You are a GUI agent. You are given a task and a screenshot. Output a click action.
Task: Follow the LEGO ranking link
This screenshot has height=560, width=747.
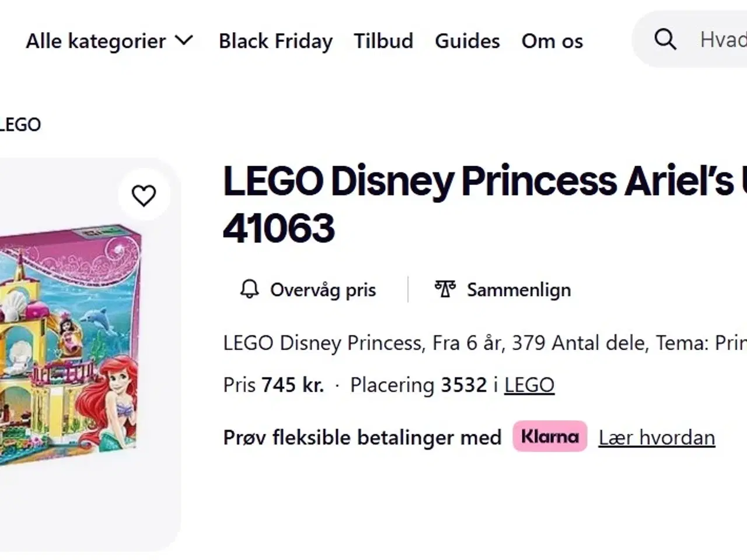[x=529, y=385]
